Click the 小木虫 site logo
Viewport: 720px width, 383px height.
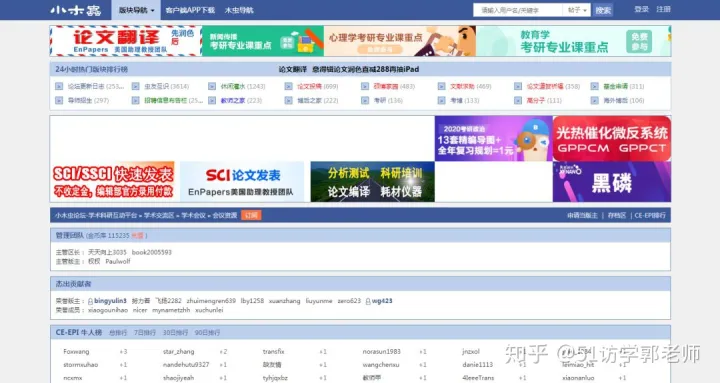[76, 10]
